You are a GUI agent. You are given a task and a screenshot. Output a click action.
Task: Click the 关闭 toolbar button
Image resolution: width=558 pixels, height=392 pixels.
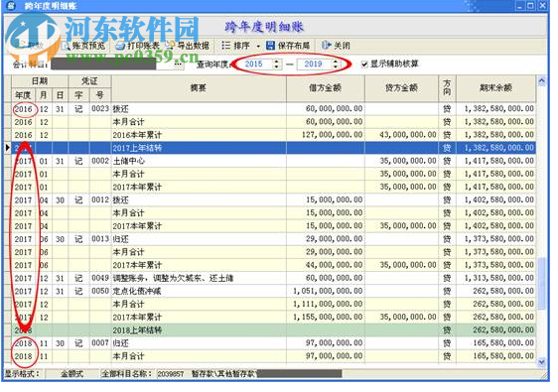[337, 46]
